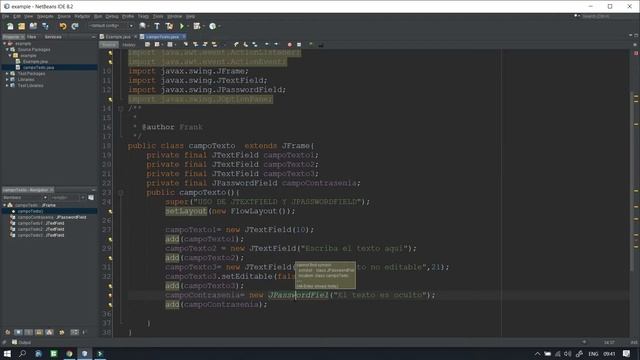Viewport: 640px width, 360px height.
Task: Click the NetBeans taskbar icon
Action: click(84, 353)
